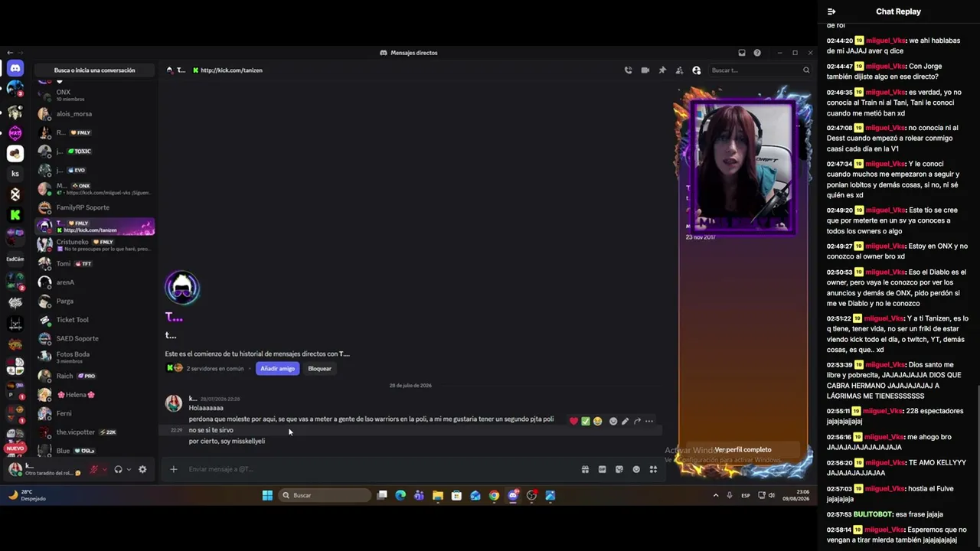The height and width of the screenshot is (551, 980).
Task: Click the Windows taskbar 'Buscar' search box
Action: click(325, 495)
